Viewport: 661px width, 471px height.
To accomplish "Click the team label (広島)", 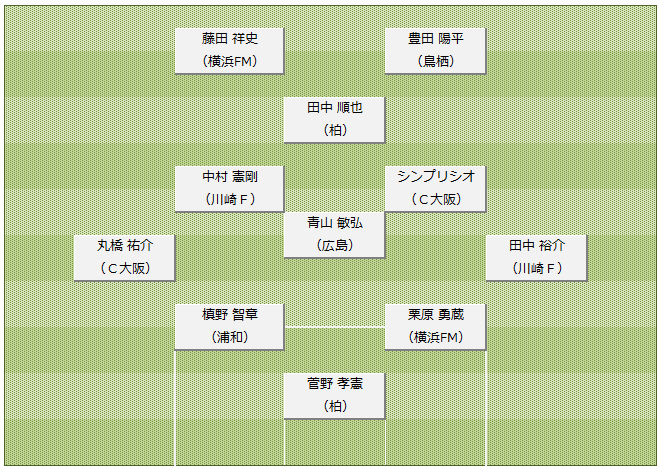I will tap(335, 245).
